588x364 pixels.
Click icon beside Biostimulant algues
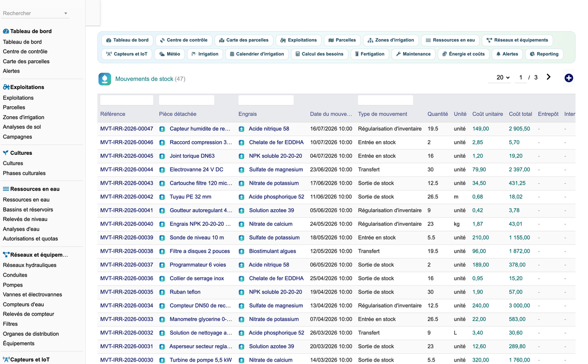click(x=242, y=251)
